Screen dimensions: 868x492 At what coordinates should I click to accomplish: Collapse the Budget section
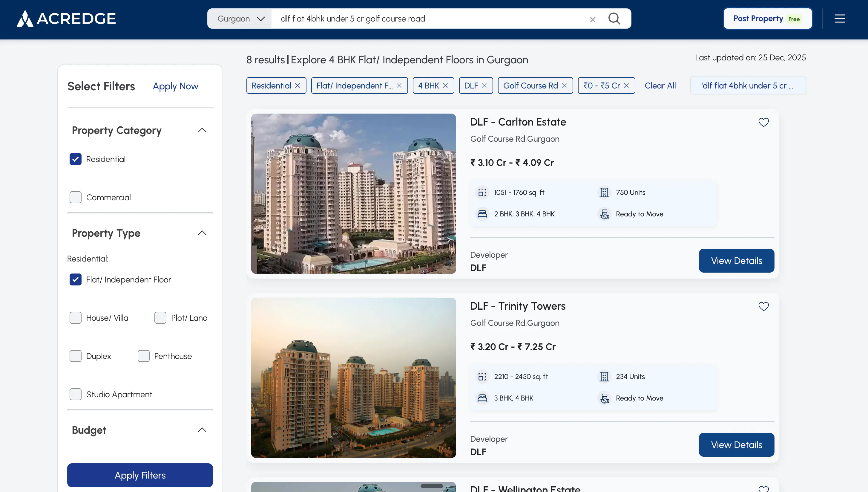pyautogui.click(x=202, y=430)
